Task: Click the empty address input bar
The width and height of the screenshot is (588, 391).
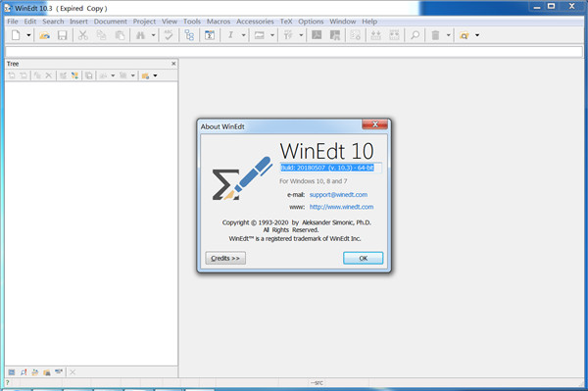Action: click(x=294, y=52)
